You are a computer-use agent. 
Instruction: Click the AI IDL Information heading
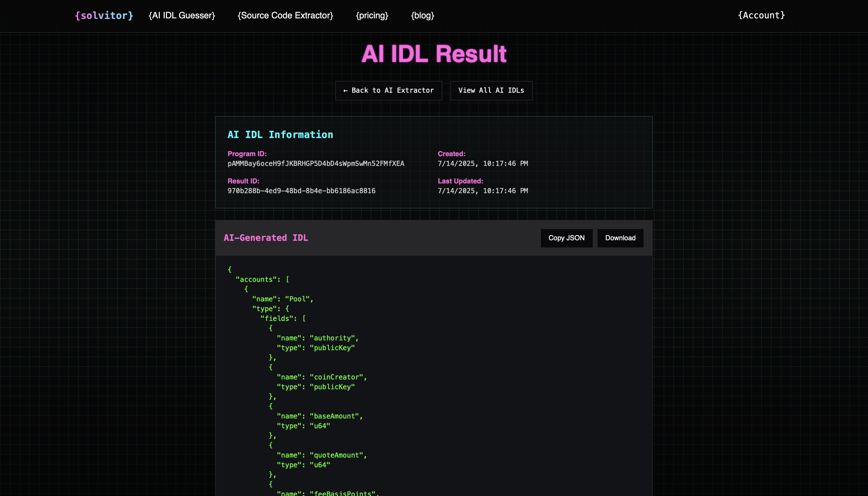click(x=280, y=135)
